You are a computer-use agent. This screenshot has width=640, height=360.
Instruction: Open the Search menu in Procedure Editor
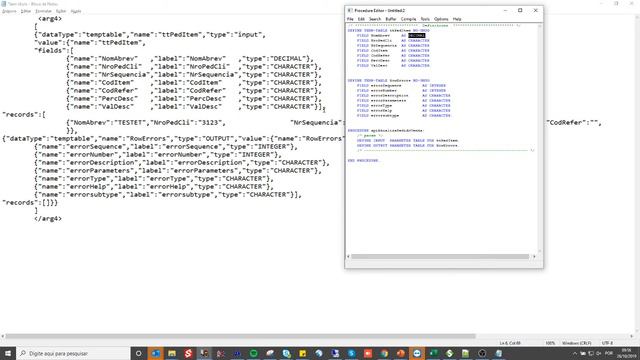coord(375,19)
